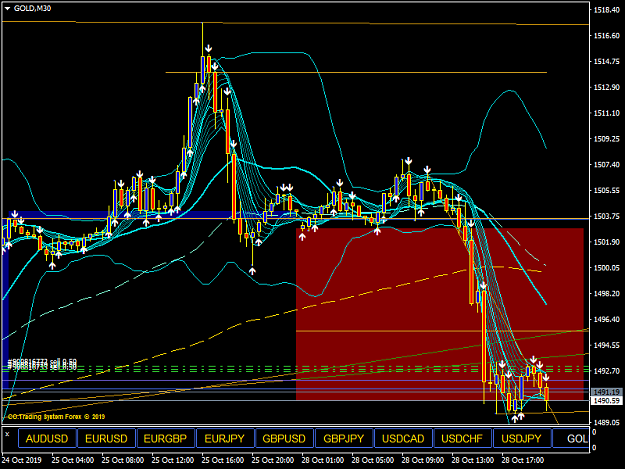
Task: Open the USDCHF symbol chart
Action: click(x=462, y=438)
